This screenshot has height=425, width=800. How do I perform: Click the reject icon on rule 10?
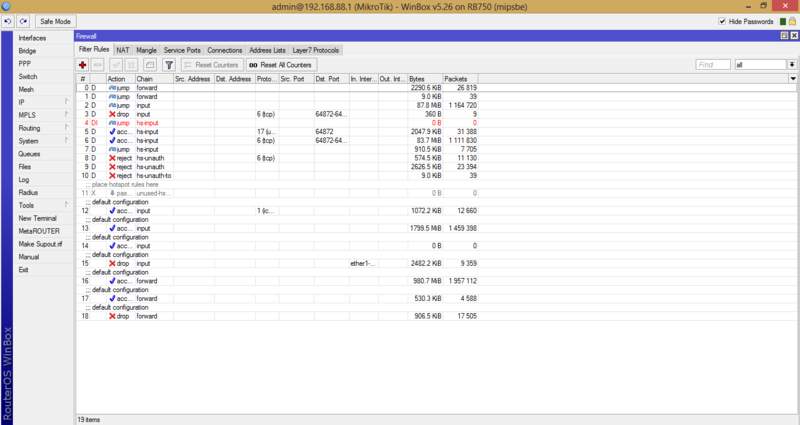[x=112, y=176]
